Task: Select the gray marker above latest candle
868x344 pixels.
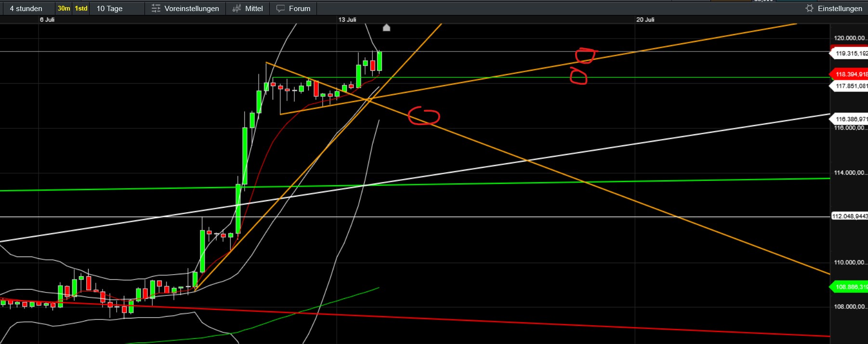Action: coord(386,28)
